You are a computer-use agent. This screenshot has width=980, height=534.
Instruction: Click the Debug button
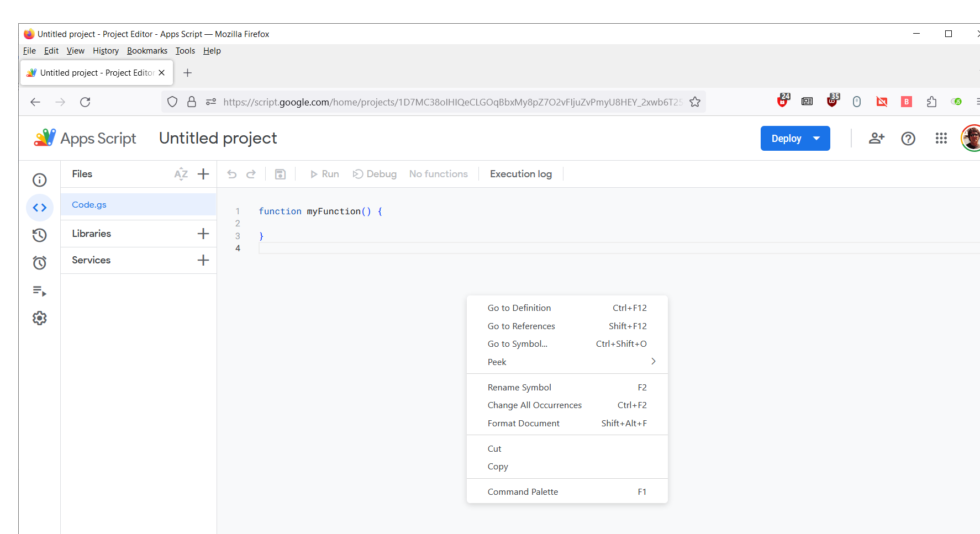tap(375, 174)
